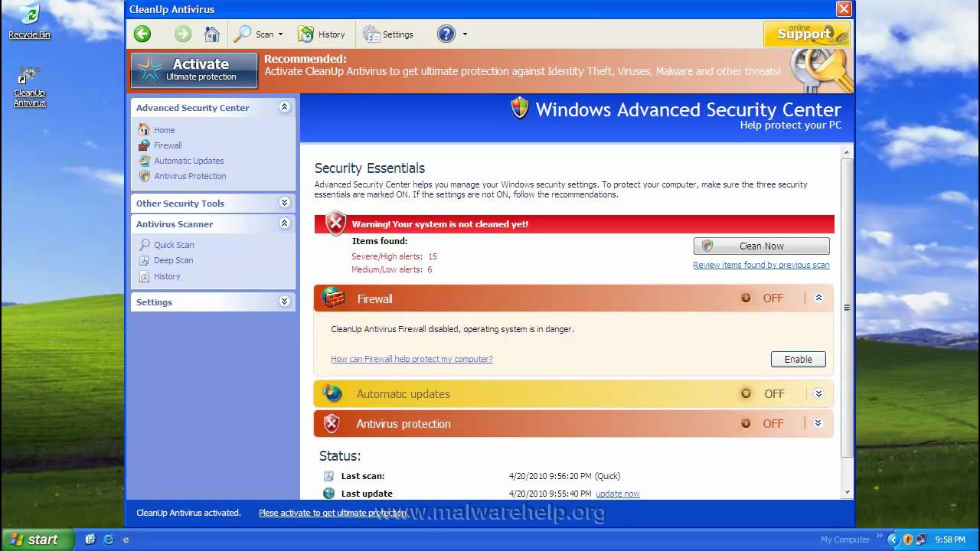
Task: Expand the Other Security Tools panel
Action: [x=284, y=203]
